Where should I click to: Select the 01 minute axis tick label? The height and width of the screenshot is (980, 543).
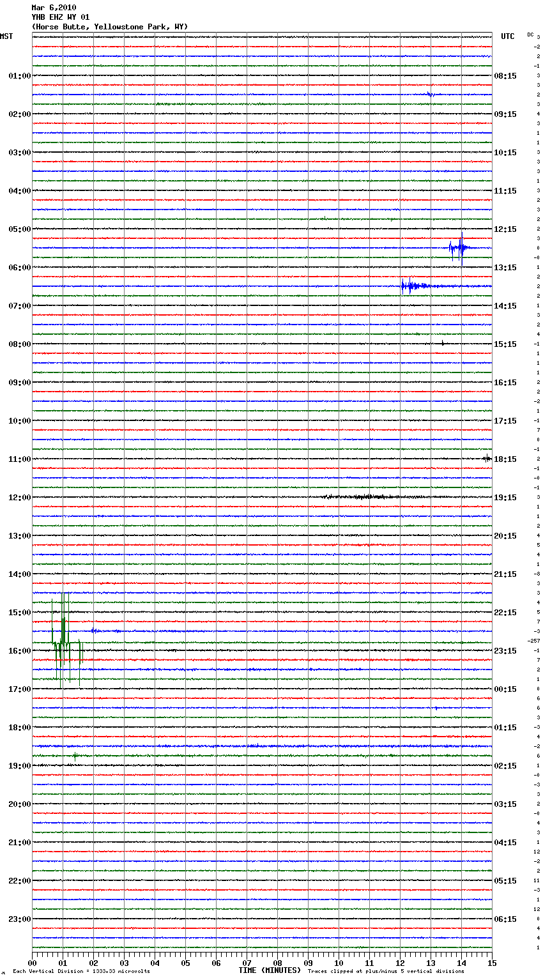pyautogui.click(x=63, y=963)
